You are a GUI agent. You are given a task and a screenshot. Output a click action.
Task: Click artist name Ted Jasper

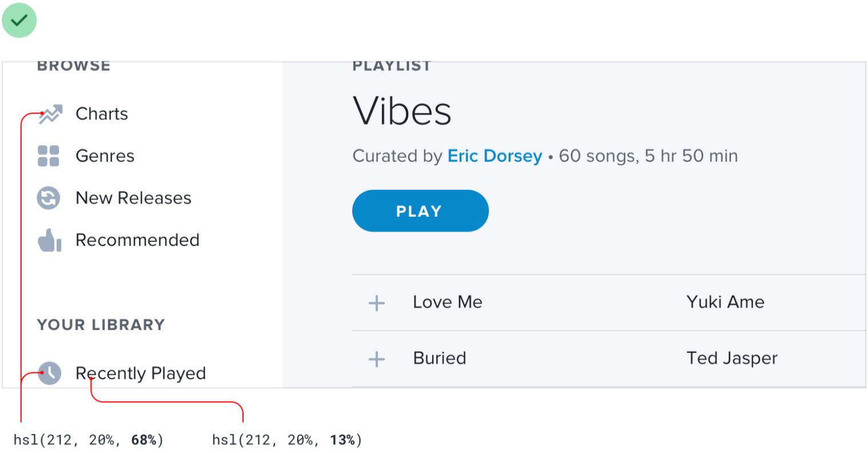(x=732, y=358)
